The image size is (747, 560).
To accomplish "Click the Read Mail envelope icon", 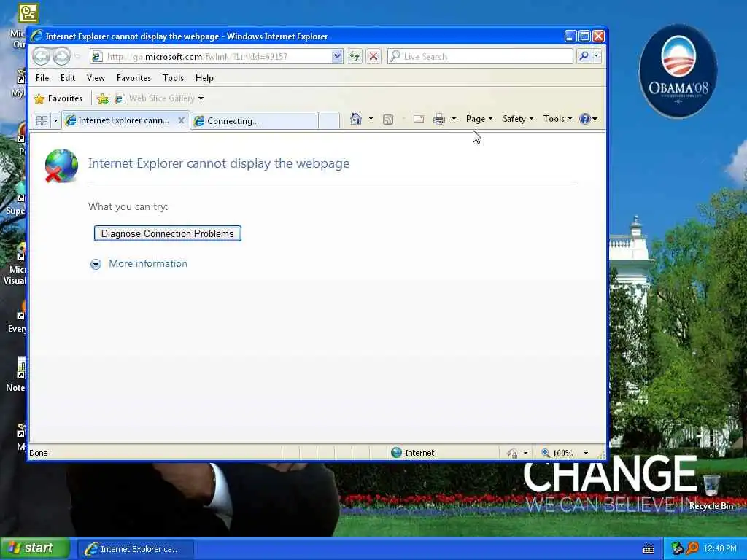I will click(x=419, y=119).
